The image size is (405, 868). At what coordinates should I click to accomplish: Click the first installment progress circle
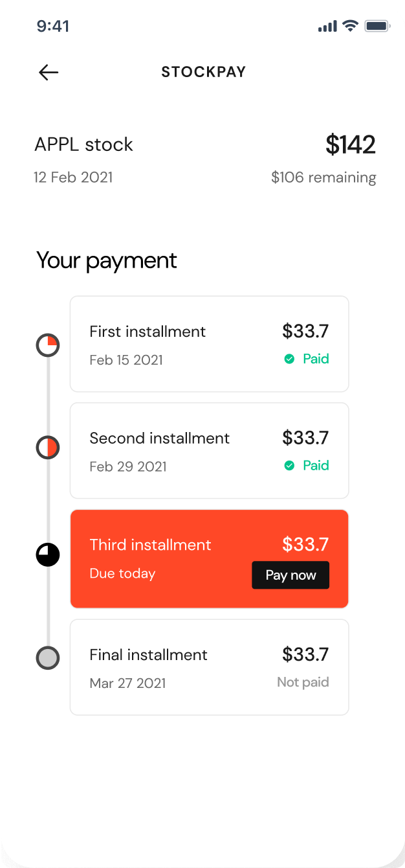click(48, 345)
